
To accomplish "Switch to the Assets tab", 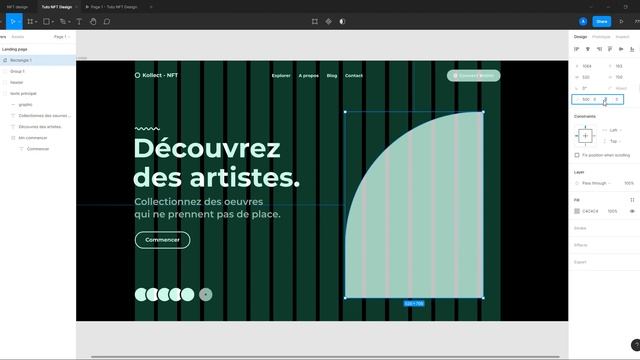I will (x=18, y=37).
